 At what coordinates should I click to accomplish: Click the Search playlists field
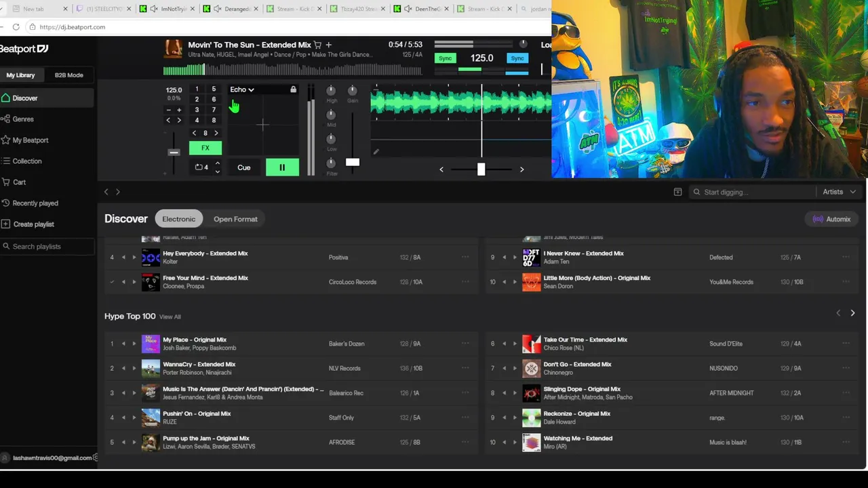(x=47, y=247)
